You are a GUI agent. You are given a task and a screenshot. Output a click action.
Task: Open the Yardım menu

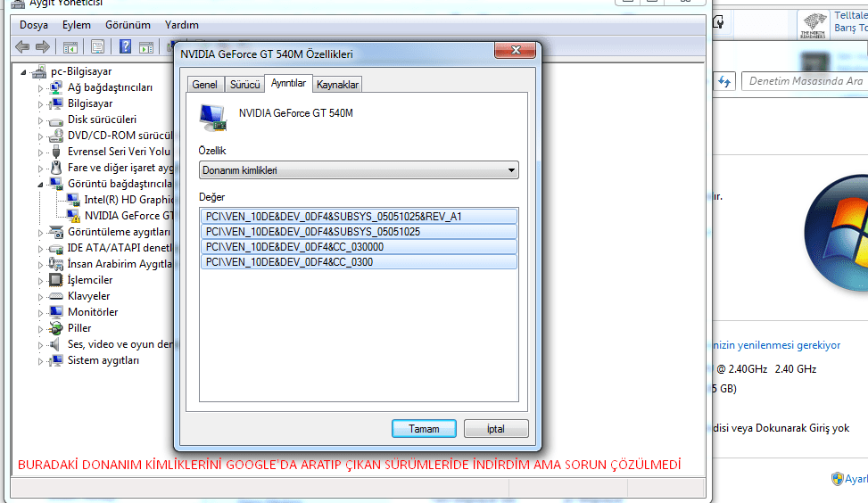[182, 25]
